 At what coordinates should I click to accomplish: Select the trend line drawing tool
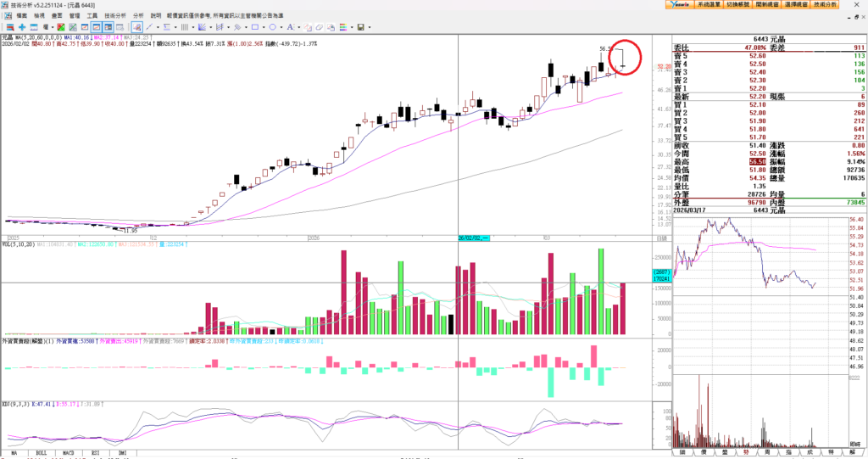148,27
